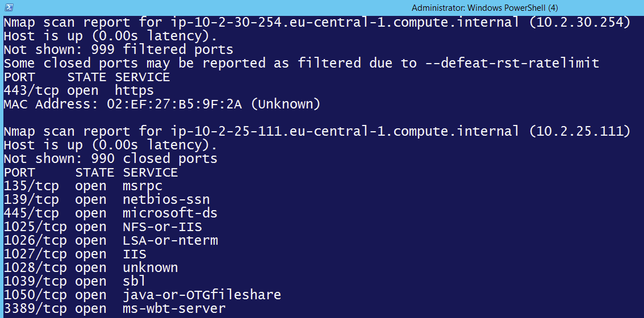Screen dimensions: 644x318
Task: Click the 1025/tcp port entry
Action: pyautogui.click(x=35, y=227)
